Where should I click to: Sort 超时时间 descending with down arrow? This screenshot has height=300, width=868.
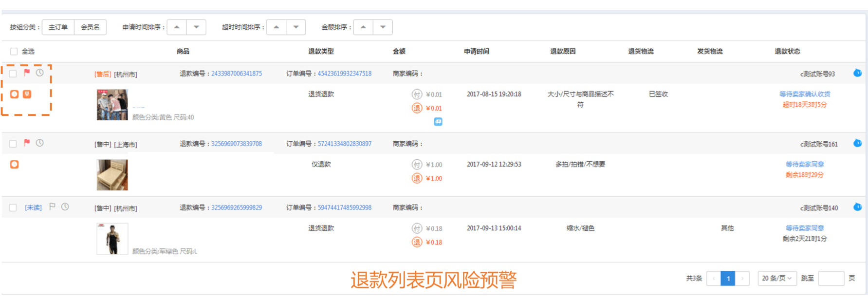pos(295,27)
